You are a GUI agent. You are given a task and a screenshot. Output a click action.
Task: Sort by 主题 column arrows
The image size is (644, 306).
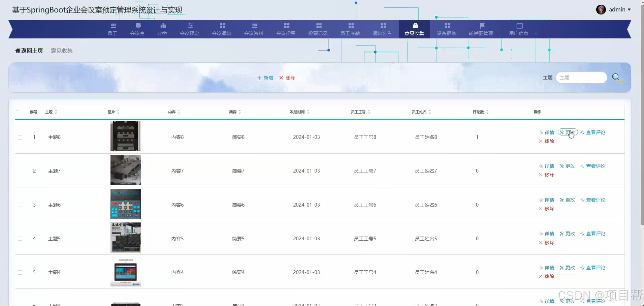(56, 112)
